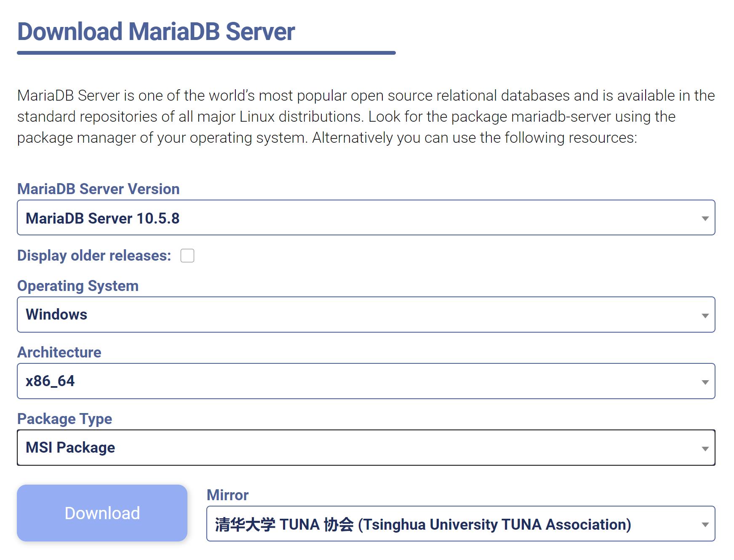Screen dimensions: 734x560
Task: Click the arrow icon in the Mirror box
Action: [x=705, y=525]
